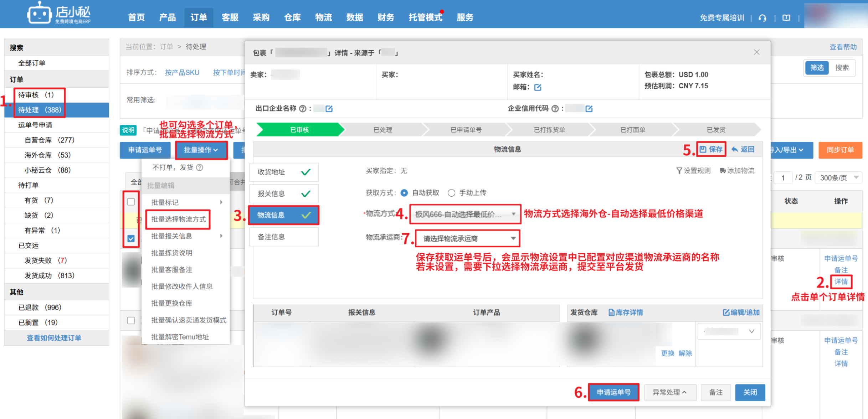Edit enterprise credit code icon
The width and height of the screenshot is (868, 419).
point(589,109)
